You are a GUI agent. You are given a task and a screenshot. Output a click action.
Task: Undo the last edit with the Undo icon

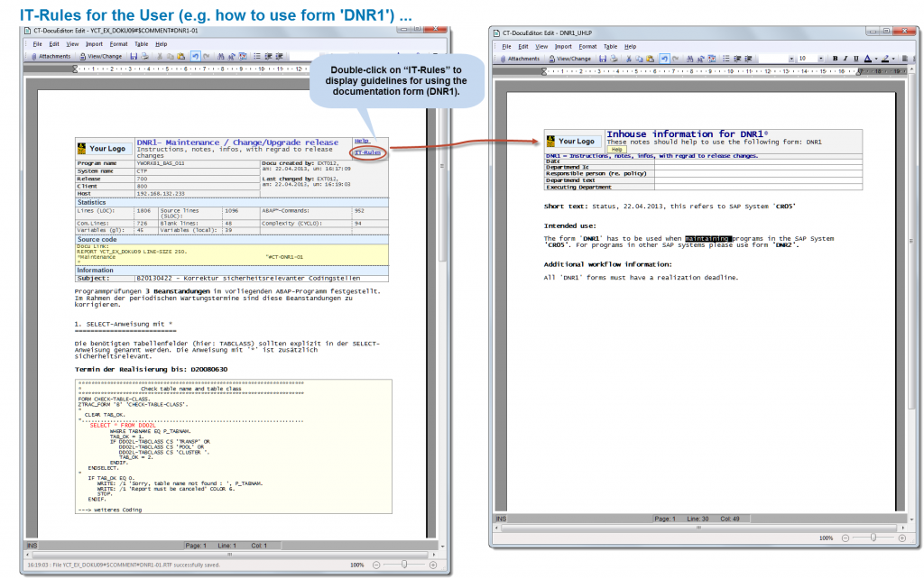[x=195, y=54]
